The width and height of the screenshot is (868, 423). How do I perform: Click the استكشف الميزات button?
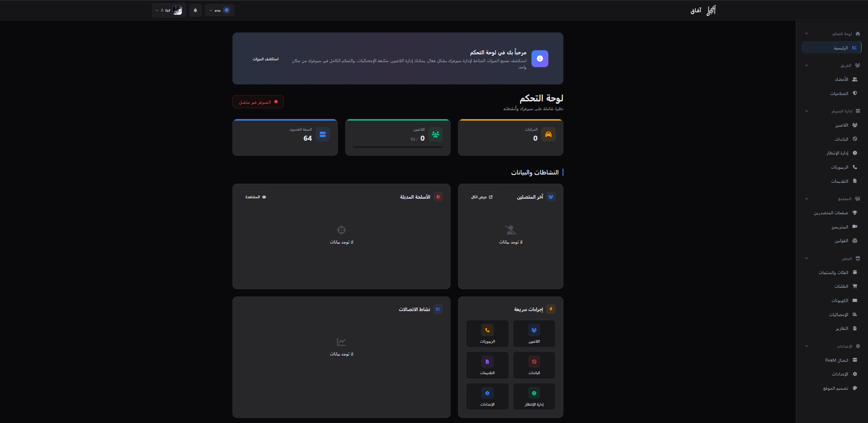(x=265, y=59)
